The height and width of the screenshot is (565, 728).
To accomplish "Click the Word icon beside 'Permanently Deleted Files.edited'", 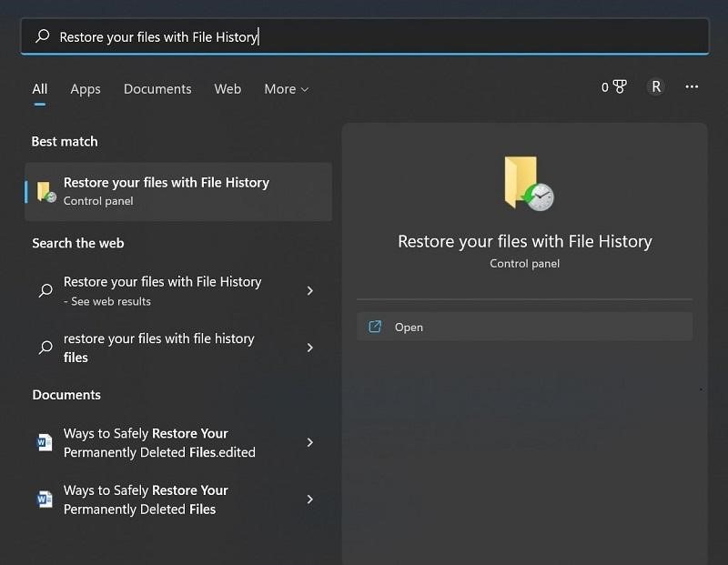I will 45,443.
